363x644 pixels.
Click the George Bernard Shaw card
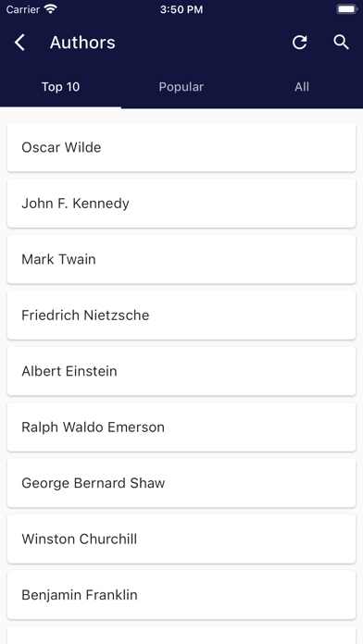coord(181,483)
